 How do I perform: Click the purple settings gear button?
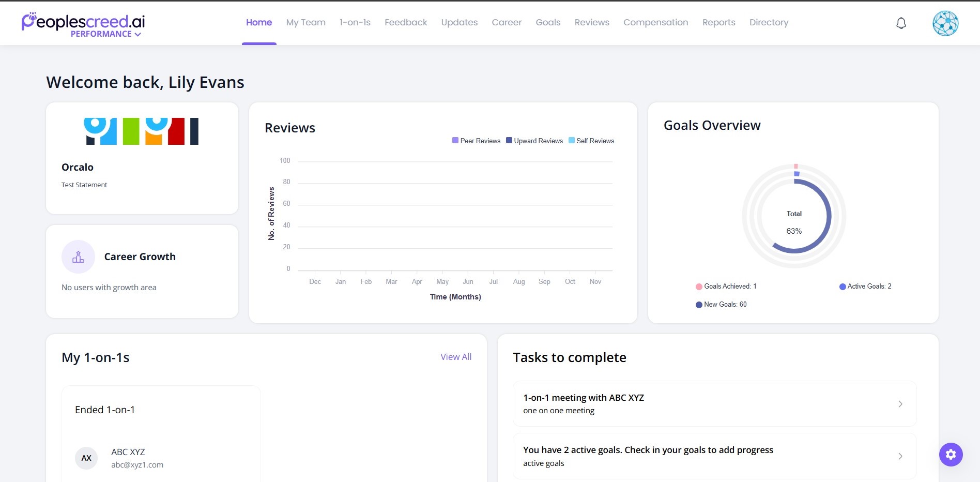coord(951,455)
